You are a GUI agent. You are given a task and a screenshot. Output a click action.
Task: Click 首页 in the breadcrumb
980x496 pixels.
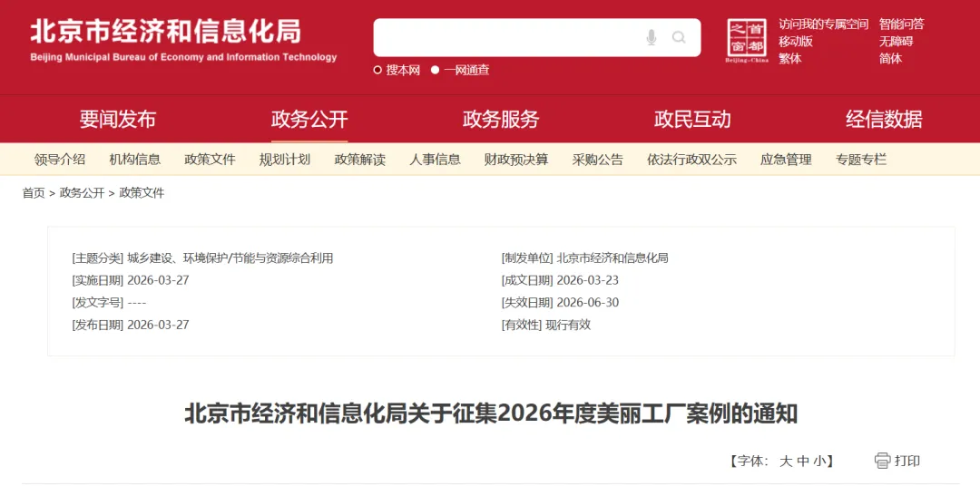[34, 193]
